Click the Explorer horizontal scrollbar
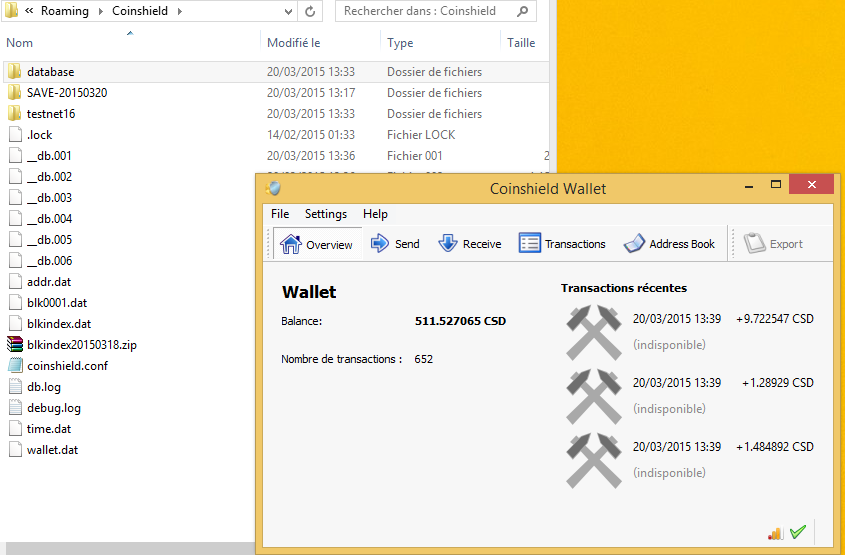The image size is (845, 555). tap(129, 549)
